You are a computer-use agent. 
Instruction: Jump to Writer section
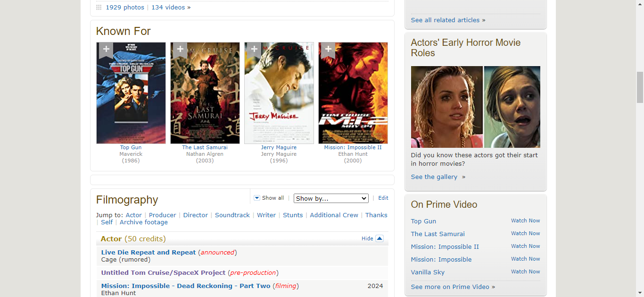(x=266, y=215)
